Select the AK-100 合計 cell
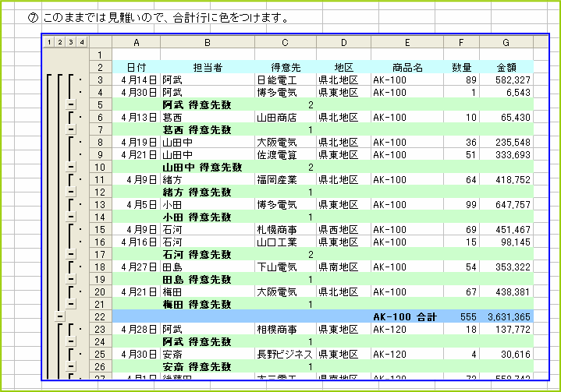Image resolution: width=561 pixels, height=392 pixels. (407, 316)
